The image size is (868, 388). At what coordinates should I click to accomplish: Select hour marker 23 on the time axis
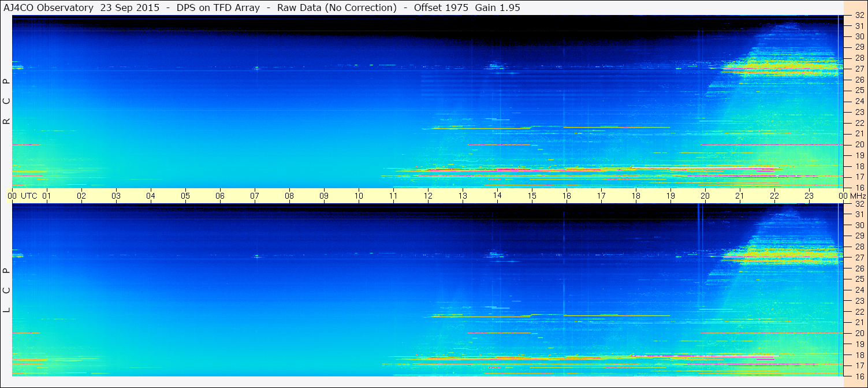click(x=809, y=196)
